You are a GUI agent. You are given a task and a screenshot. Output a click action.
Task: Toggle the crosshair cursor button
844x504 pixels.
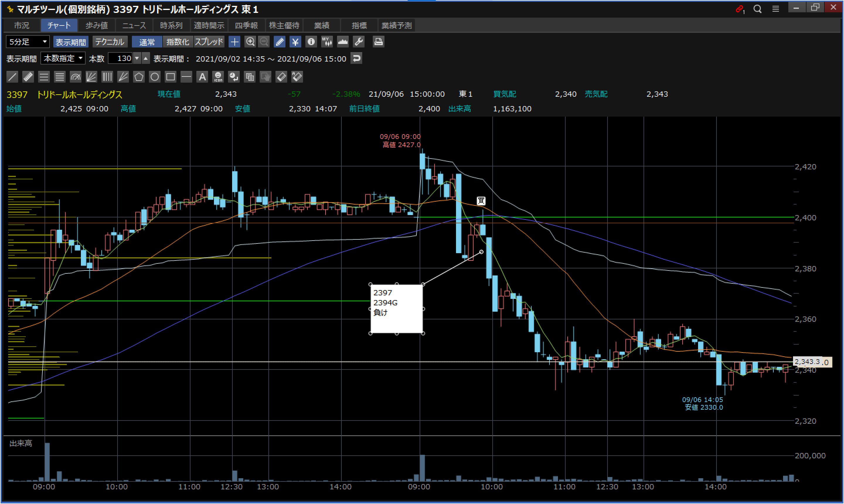pyautogui.click(x=234, y=42)
